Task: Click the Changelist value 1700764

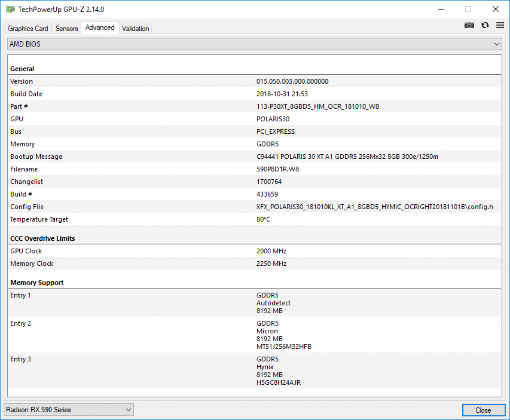Action: [269, 182]
